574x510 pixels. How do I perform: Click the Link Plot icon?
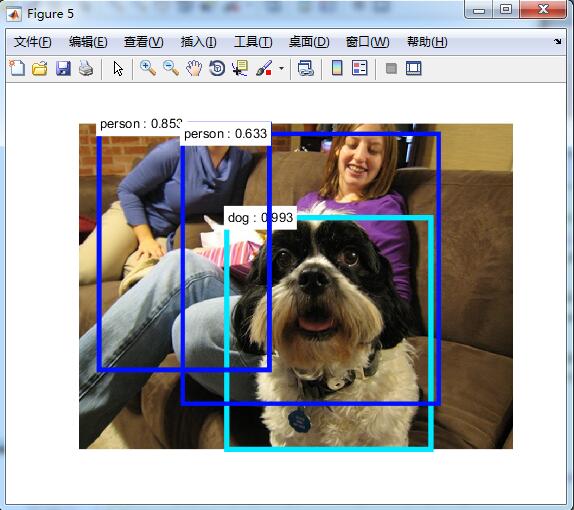click(x=306, y=68)
